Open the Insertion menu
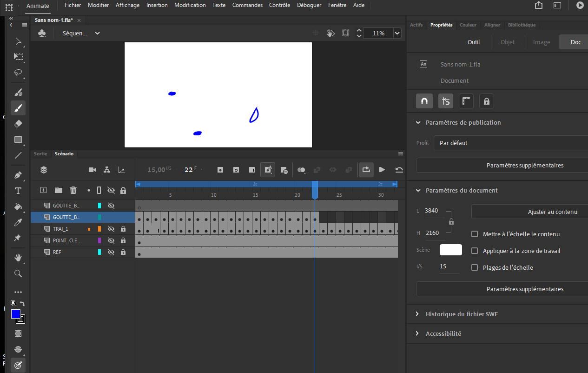 pyautogui.click(x=157, y=5)
